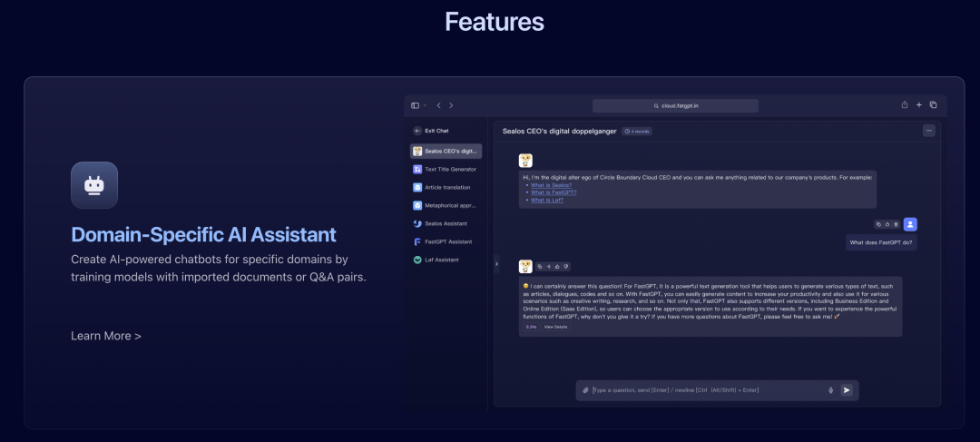Toggle the browser sidebar panel icon
The image size is (980, 442).
[x=415, y=105]
